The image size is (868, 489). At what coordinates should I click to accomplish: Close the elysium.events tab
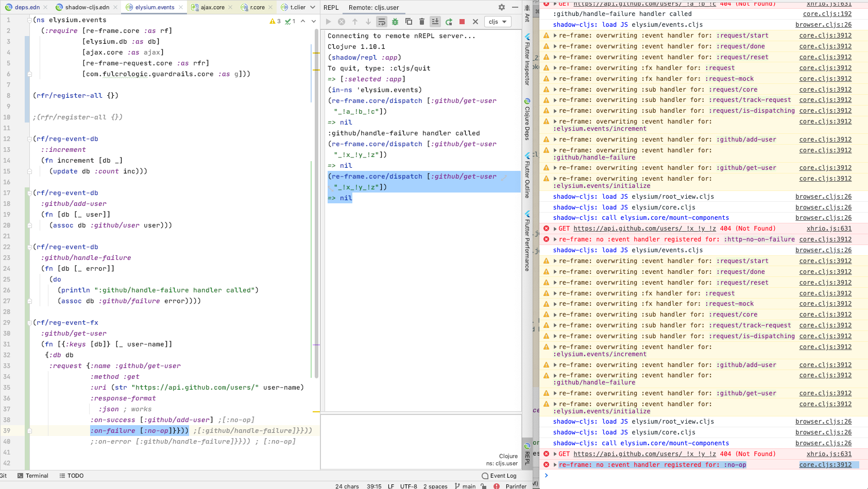click(180, 7)
